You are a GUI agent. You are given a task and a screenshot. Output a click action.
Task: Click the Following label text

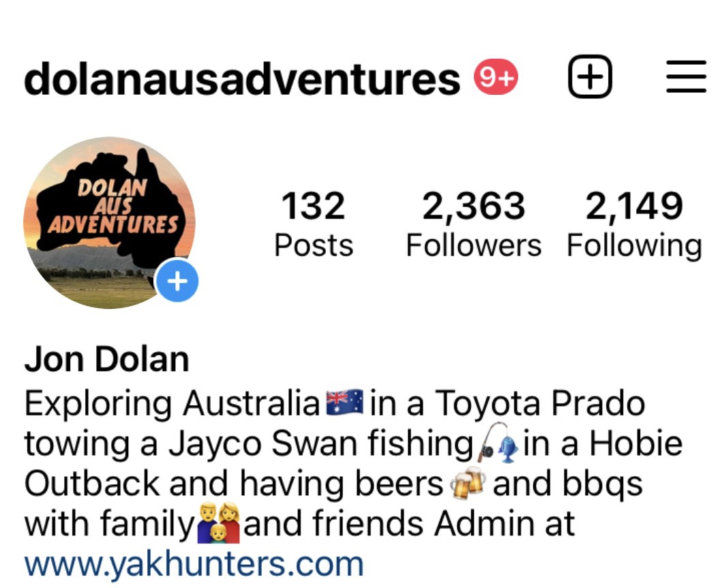[x=635, y=247]
